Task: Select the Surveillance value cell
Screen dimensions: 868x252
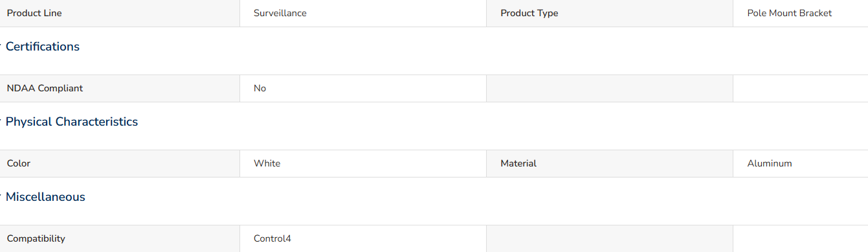Action: tap(363, 13)
